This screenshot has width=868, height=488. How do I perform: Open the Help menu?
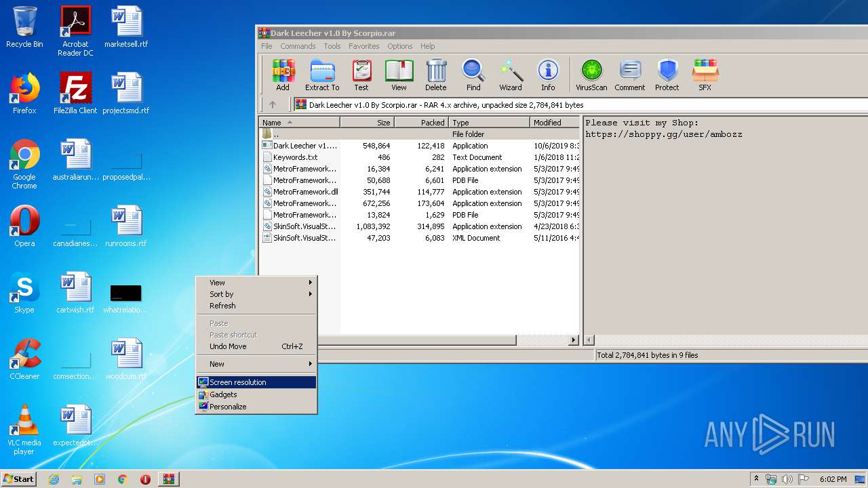pos(427,46)
